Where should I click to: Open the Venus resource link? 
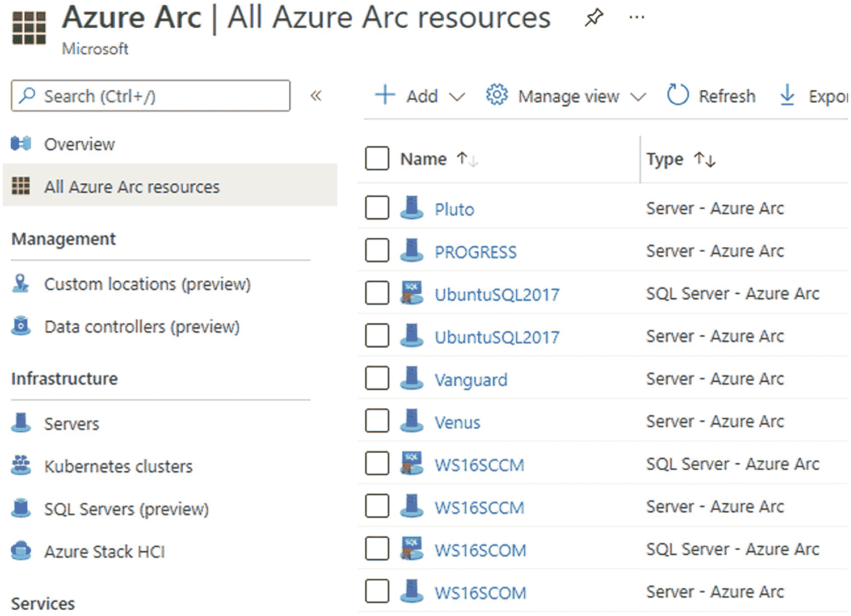coord(457,423)
